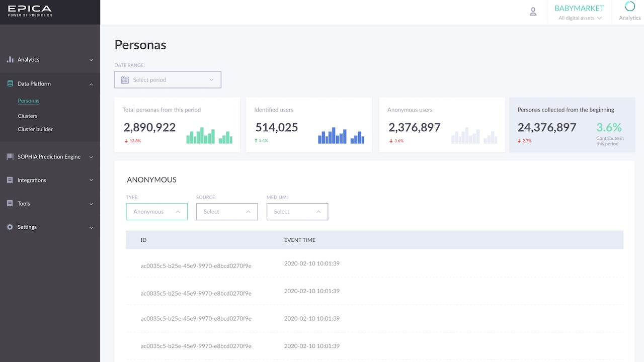
Task: Open the user profile icon
Action: (x=533, y=12)
